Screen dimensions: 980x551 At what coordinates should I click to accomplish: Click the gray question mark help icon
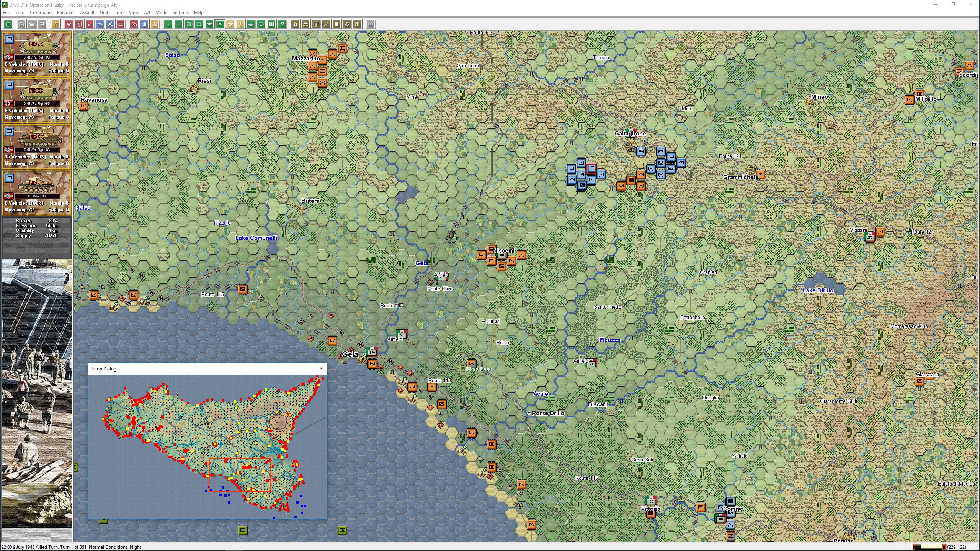click(371, 24)
